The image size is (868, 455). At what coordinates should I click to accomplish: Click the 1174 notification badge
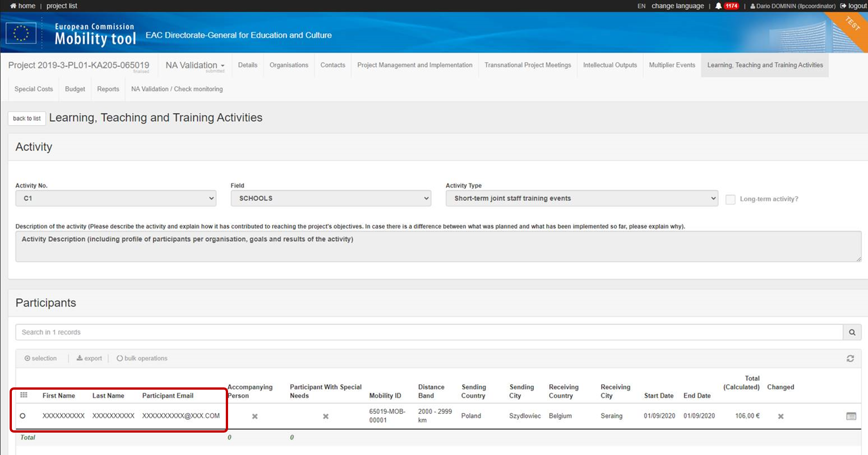(731, 6)
